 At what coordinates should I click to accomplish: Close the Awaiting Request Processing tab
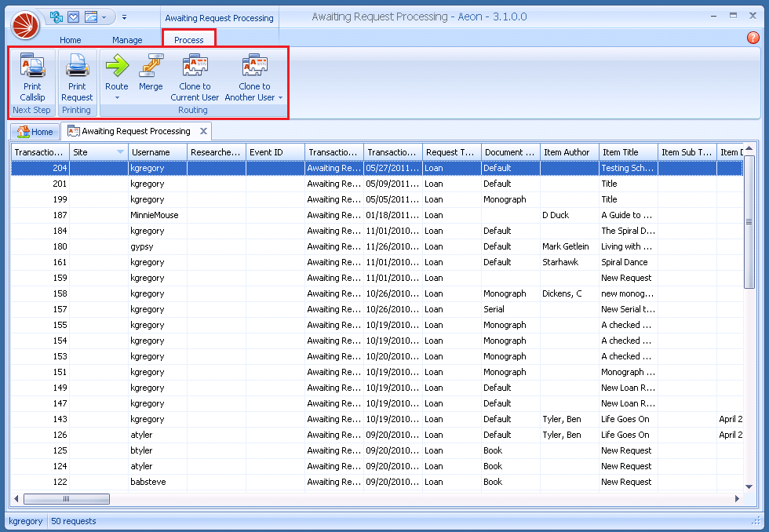(x=202, y=131)
